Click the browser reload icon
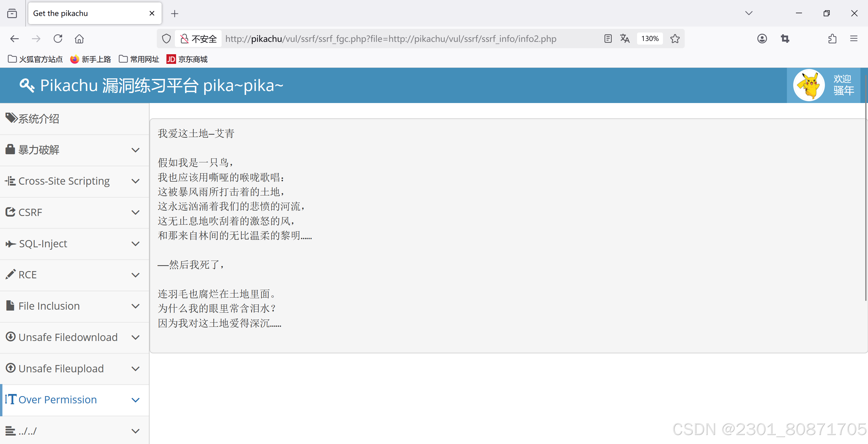Screen dimensions: 868x444 (58, 39)
